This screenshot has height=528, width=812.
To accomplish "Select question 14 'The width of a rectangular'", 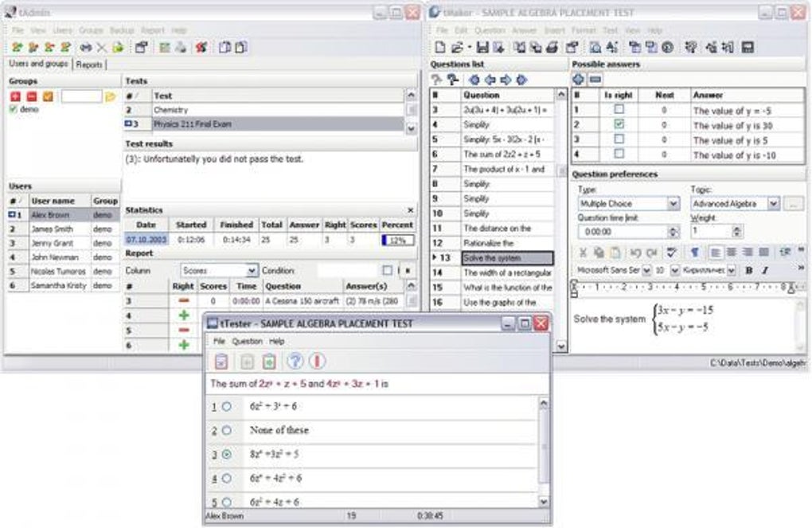I will click(x=491, y=272).
